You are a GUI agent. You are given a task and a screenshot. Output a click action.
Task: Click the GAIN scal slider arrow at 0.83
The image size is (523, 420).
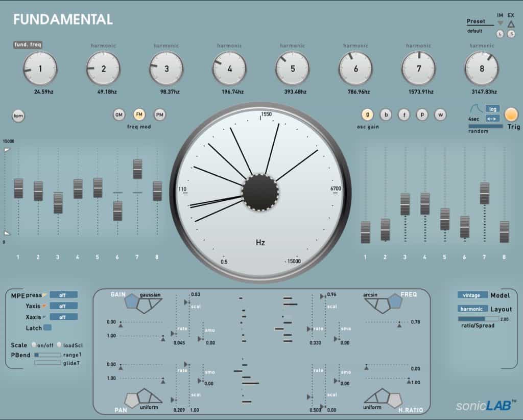point(186,302)
